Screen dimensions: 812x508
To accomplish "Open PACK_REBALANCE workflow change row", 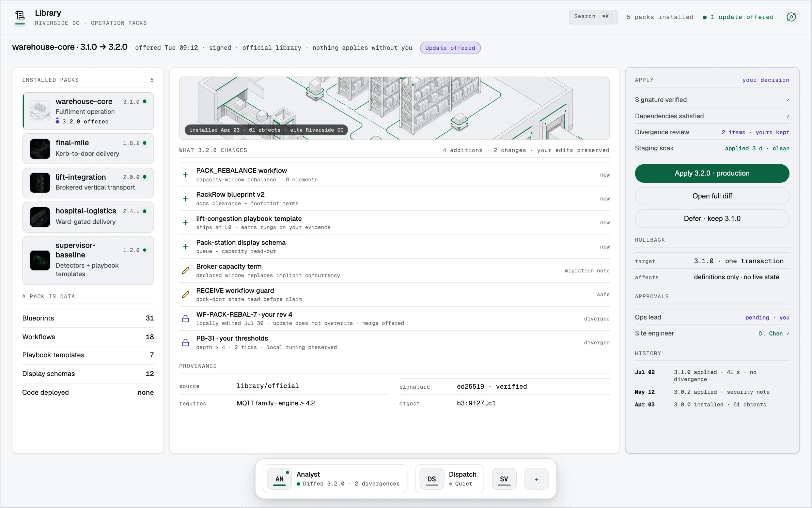I will point(394,175).
